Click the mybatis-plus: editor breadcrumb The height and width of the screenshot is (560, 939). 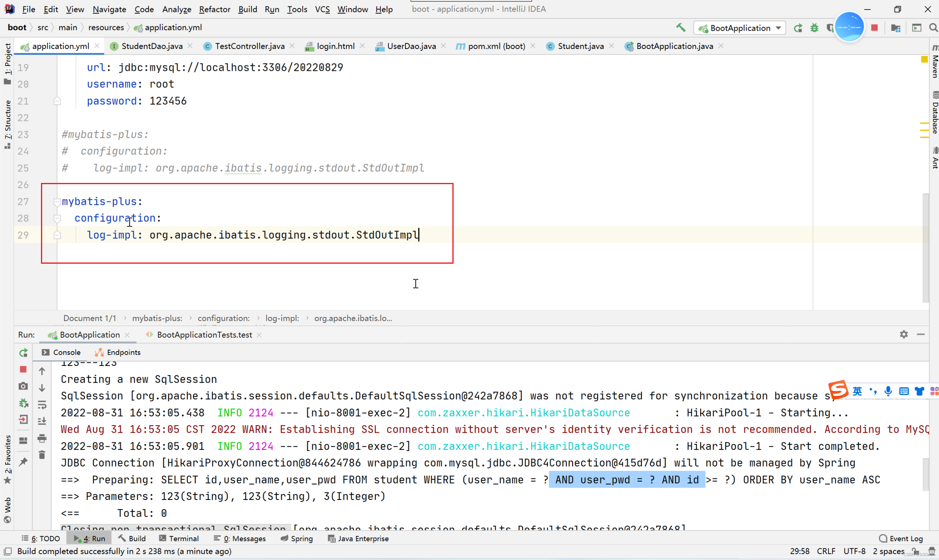157,318
